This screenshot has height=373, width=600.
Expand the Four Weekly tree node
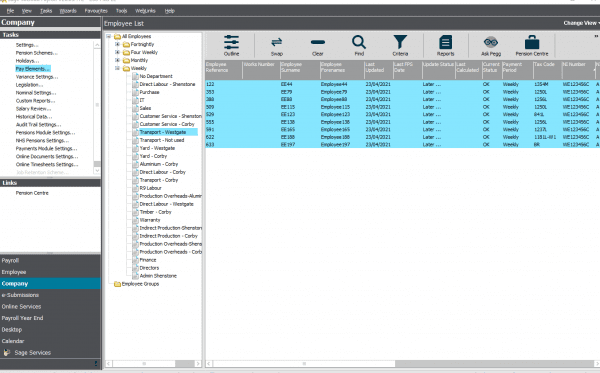(117, 52)
